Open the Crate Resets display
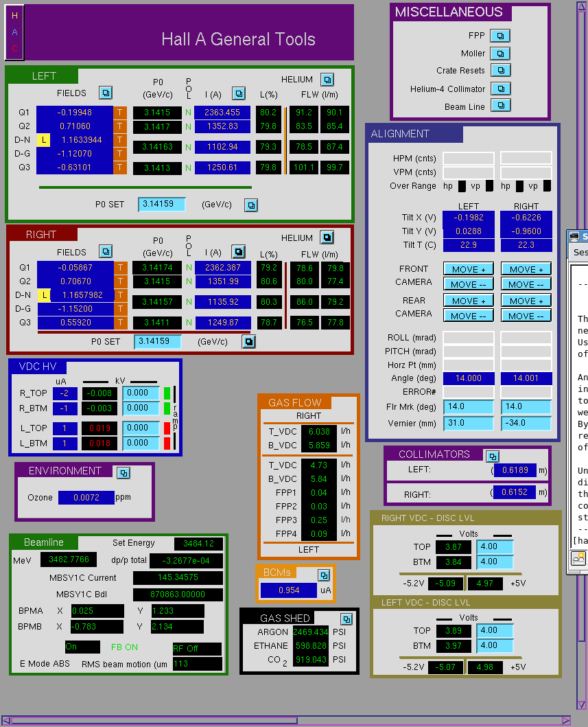The height and width of the screenshot is (727, 588). (500, 70)
